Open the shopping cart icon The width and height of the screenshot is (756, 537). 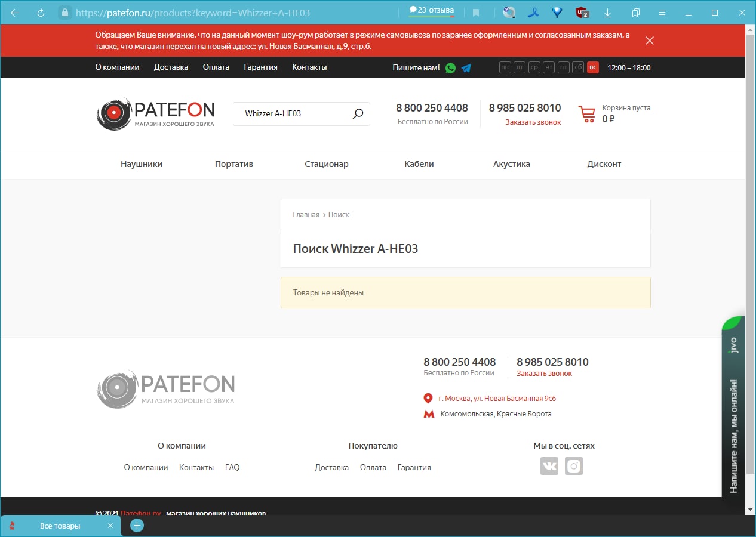[x=587, y=114]
